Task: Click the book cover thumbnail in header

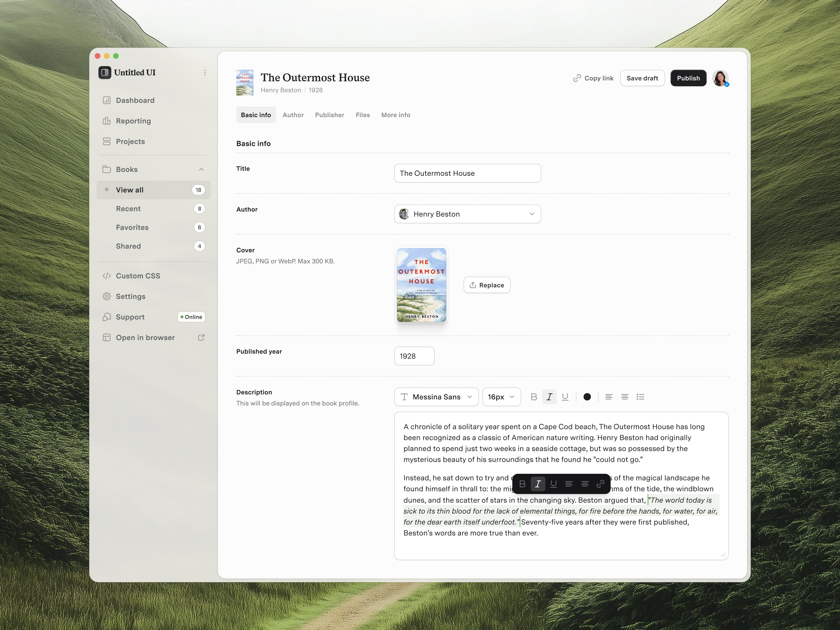Action: (x=245, y=82)
